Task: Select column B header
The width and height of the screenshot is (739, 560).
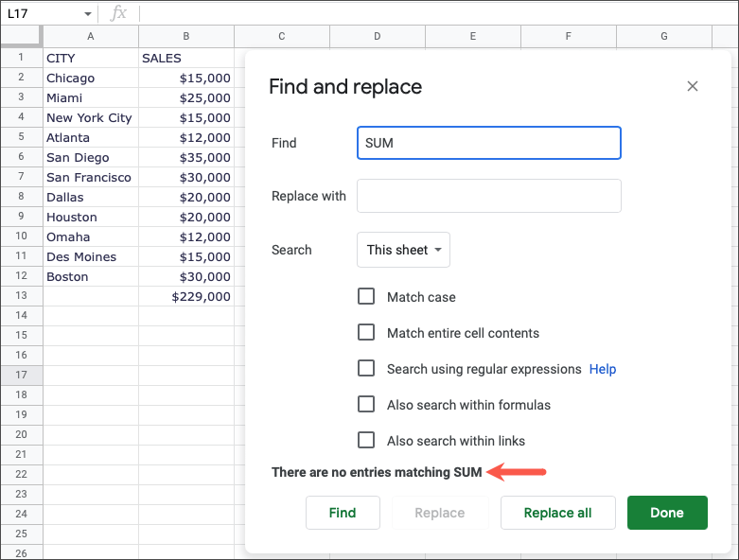Action: [x=186, y=36]
